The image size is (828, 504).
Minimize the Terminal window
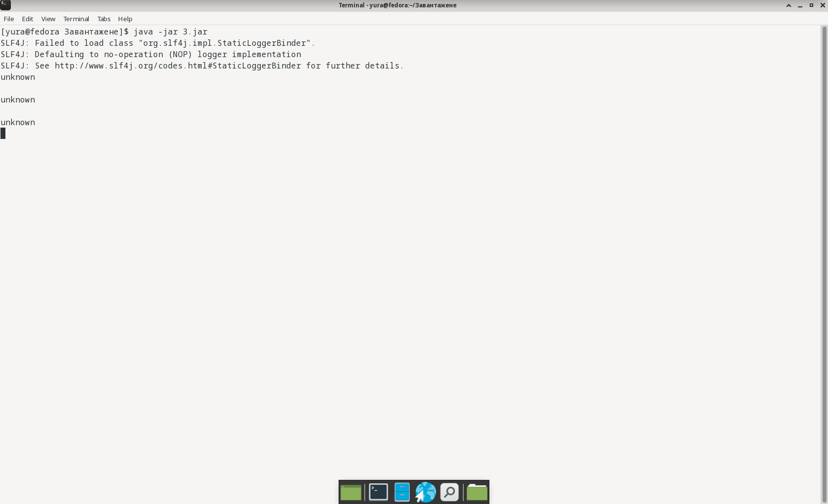[800, 5]
